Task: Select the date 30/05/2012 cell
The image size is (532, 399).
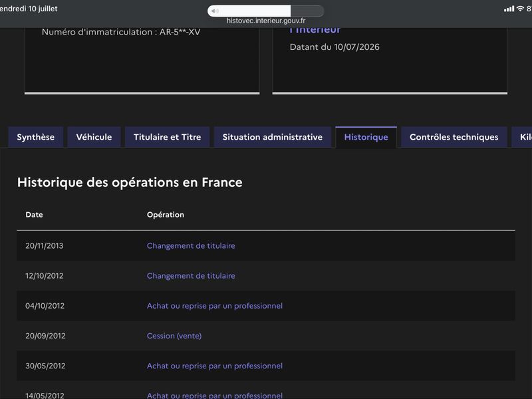Action: point(45,366)
